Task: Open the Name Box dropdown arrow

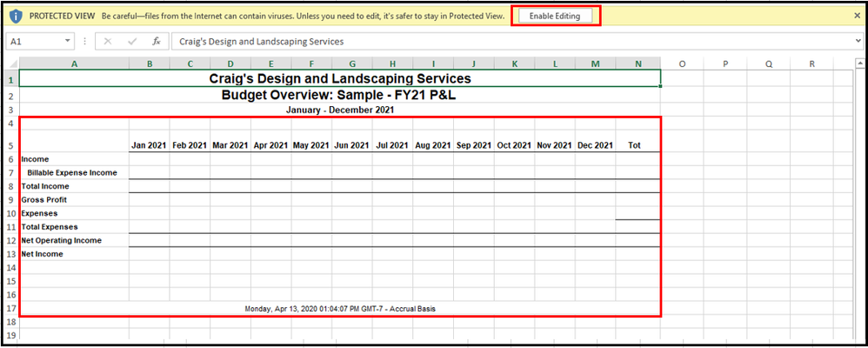Action: coord(68,41)
